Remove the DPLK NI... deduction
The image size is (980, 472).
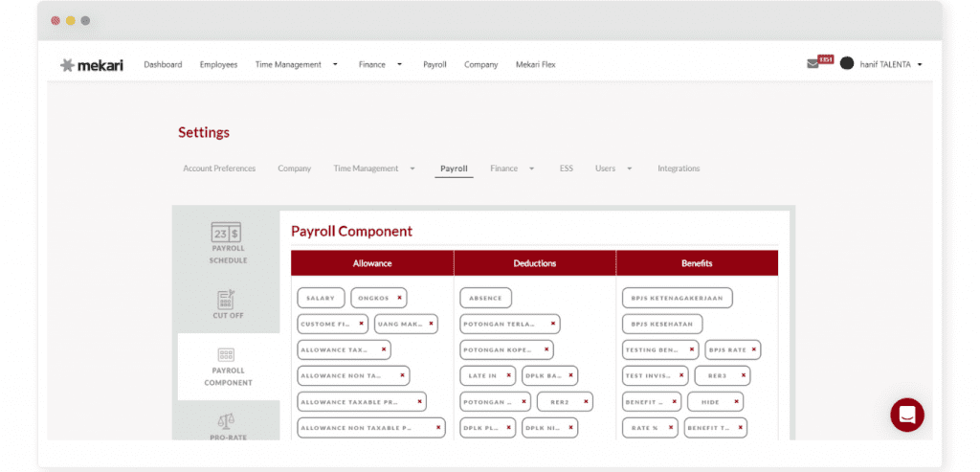pyautogui.click(x=570, y=428)
